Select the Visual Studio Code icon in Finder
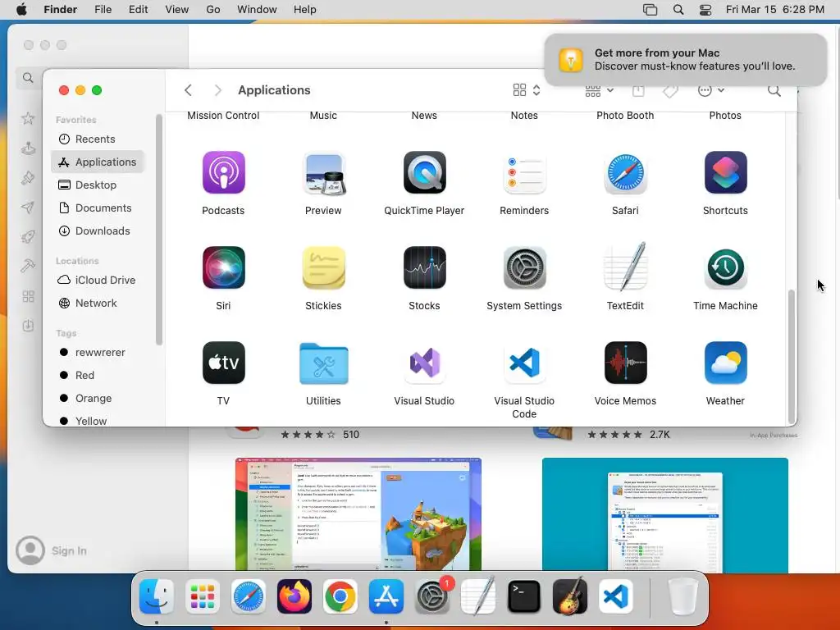Viewport: 840px width, 630px height. (524, 363)
